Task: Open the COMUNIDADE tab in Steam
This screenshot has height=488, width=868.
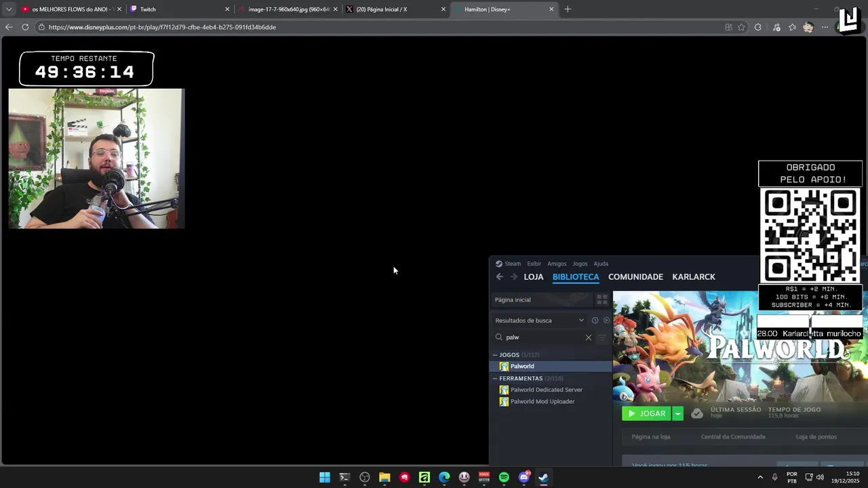Action: 635,277
